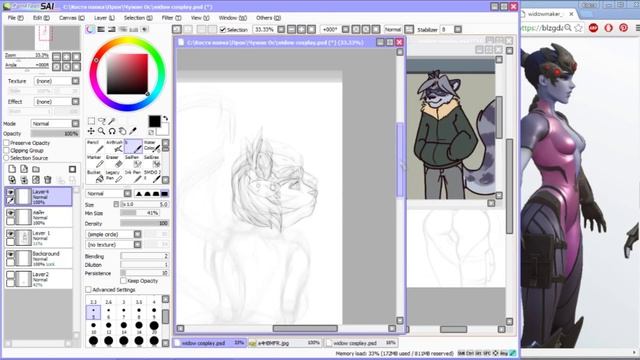Toggle the Selection checkbox in the toolbar
The image size is (640, 360).
pyautogui.click(x=222, y=29)
